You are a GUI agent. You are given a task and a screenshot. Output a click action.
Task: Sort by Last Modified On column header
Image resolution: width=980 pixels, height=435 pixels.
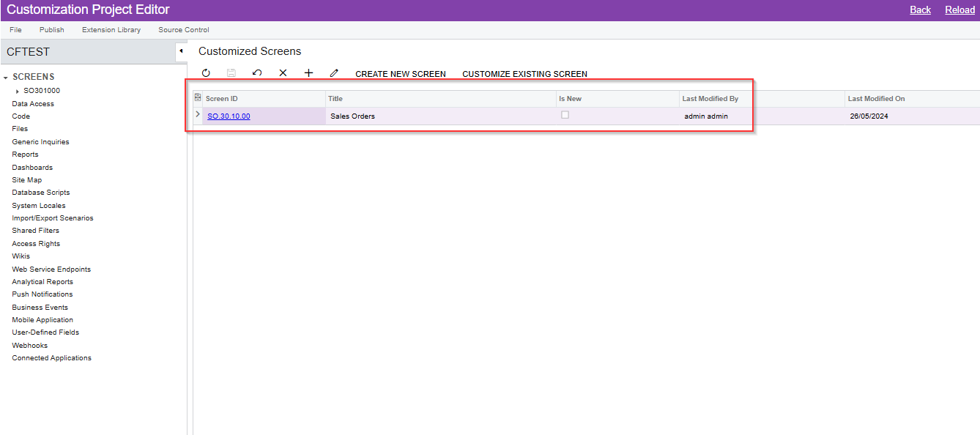tap(912, 98)
